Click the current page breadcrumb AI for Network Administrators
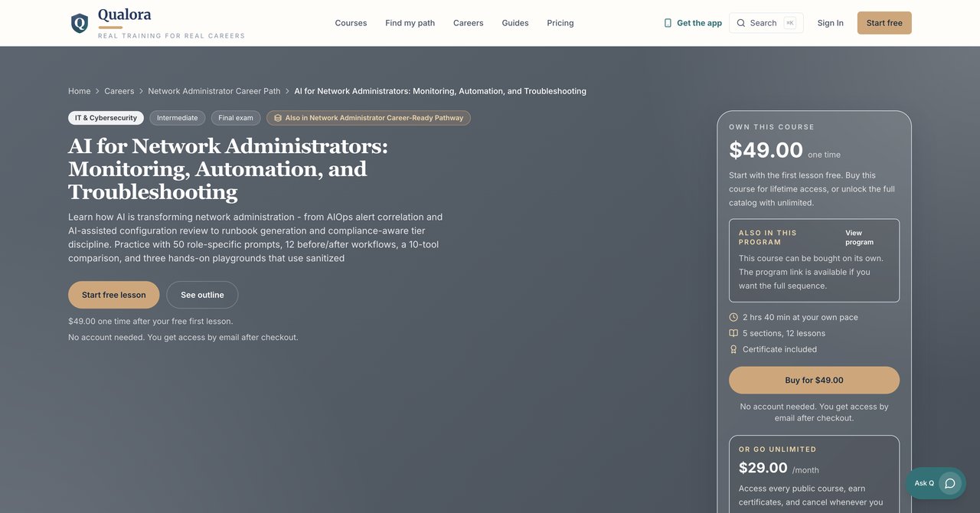The image size is (980, 513). [x=440, y=91]
